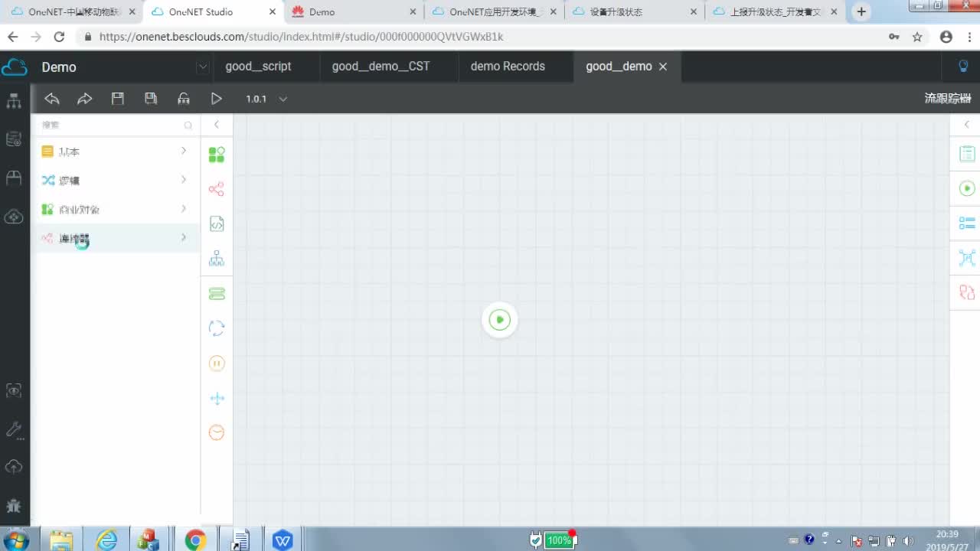Image resolution: width=980 pixels, height=551 pixels.
Task: Click the flow tracking label at toolbar right
Action: point(948,99)
